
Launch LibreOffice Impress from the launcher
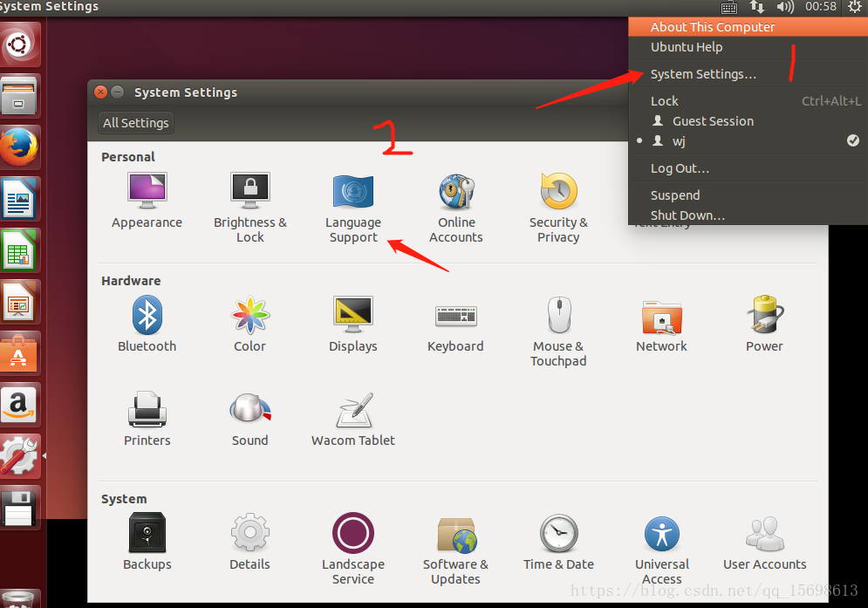pos(20,302)
